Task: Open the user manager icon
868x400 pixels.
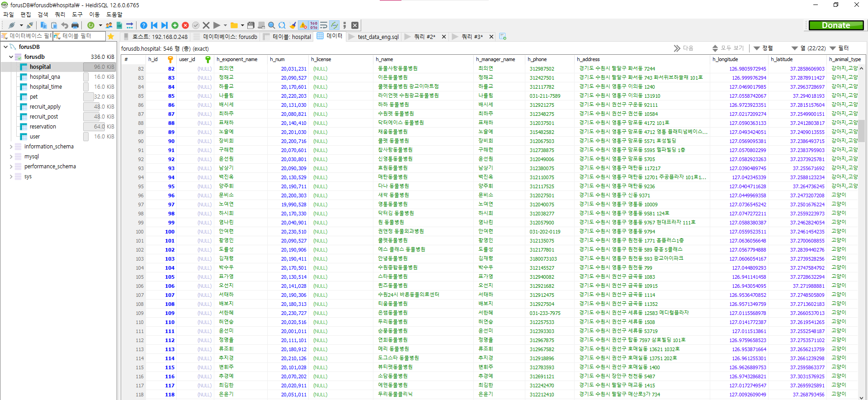Action: (x=109, y=25)
